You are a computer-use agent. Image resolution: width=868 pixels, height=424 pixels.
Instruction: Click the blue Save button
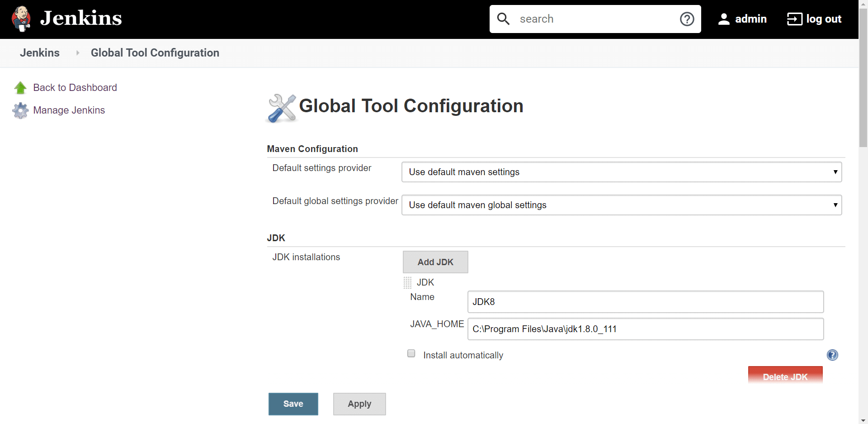coord(293,404)
